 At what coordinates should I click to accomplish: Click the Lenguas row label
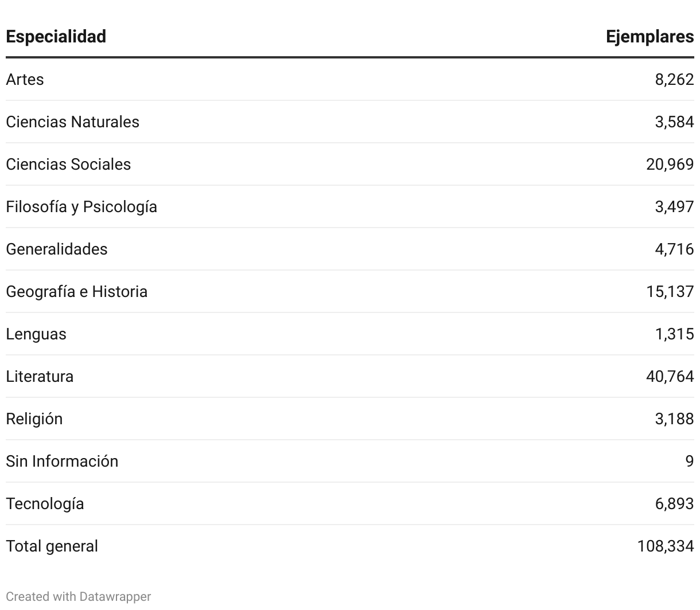(x=36, y=334)
